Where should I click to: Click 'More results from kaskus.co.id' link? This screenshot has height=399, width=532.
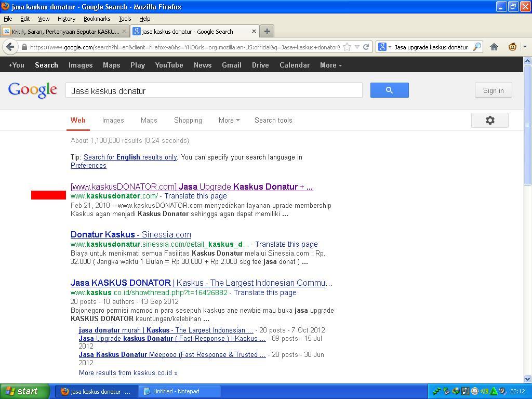128,373
